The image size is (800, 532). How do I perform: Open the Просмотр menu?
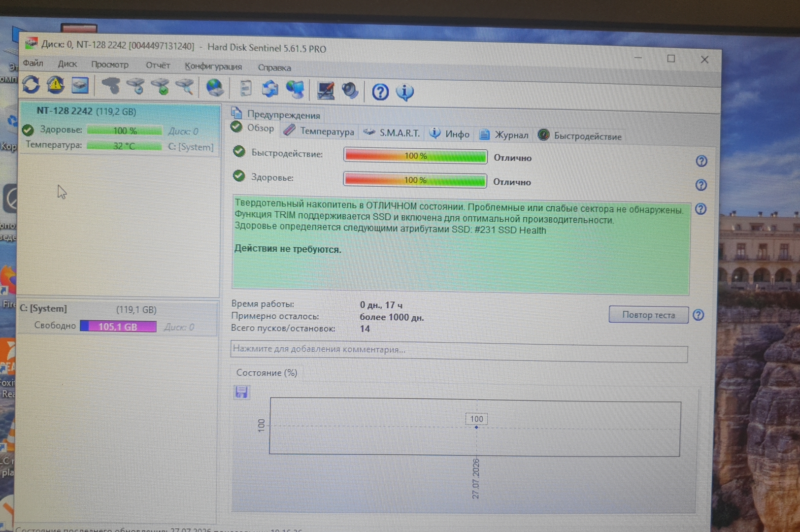[110, 65]
